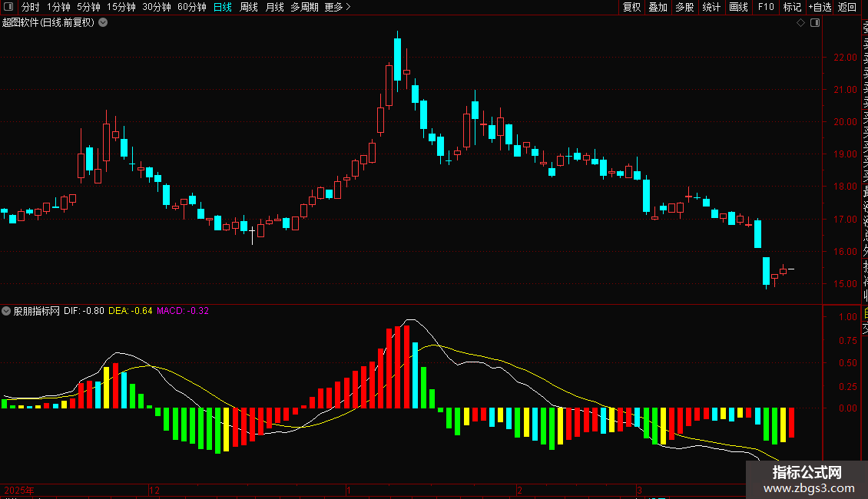This screenshot has height=499, width=868.
Task: Click the 股朋指标网 indicator name
Action: (37, 311)
